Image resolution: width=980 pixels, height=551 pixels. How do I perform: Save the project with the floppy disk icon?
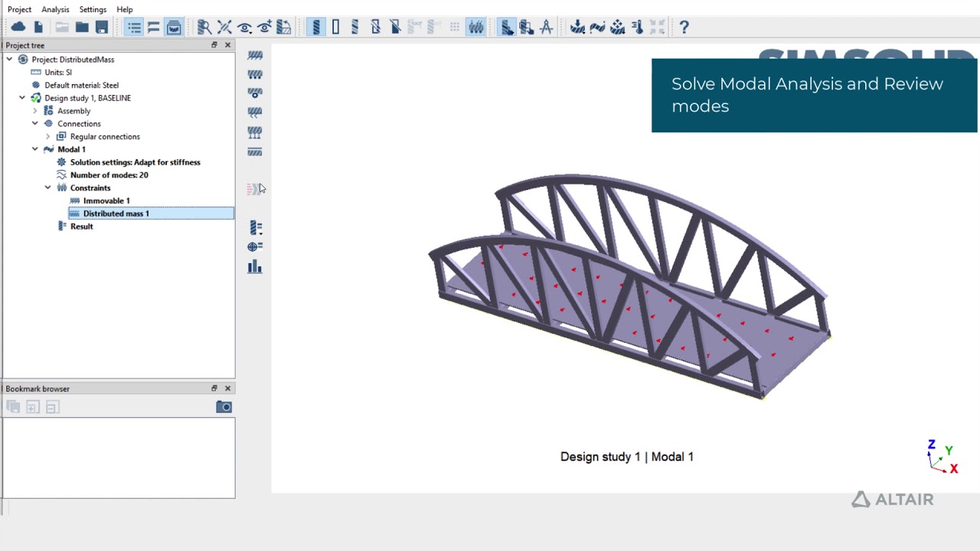(102, 28)
